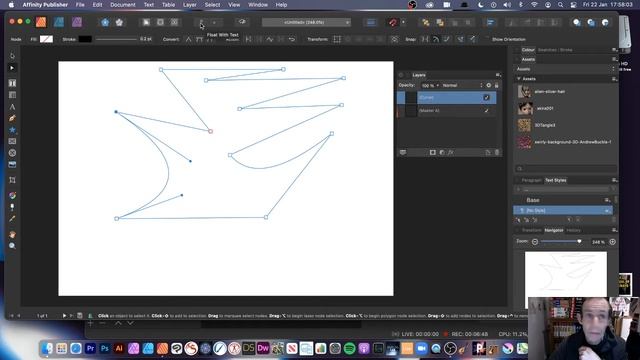Screen dimensions: 640x360
Task: Click Layer FX icon in Layers panel
Action: click(x=451, y=152)
